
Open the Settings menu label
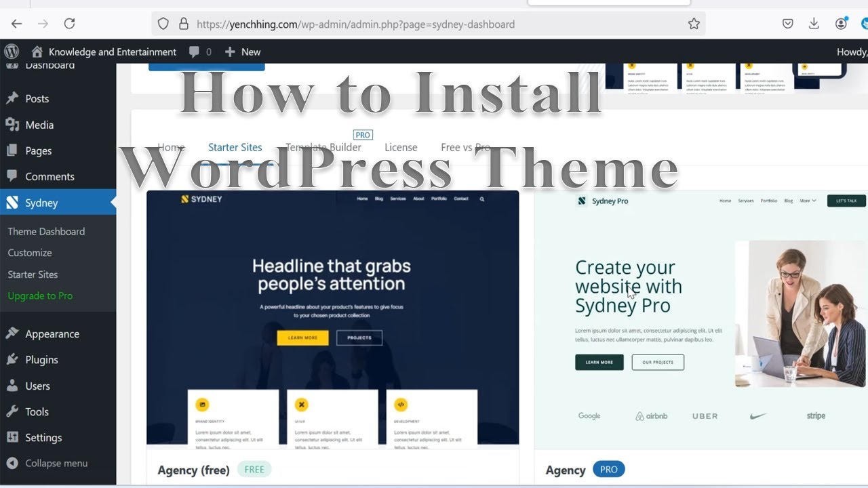[x=43, y=437]
